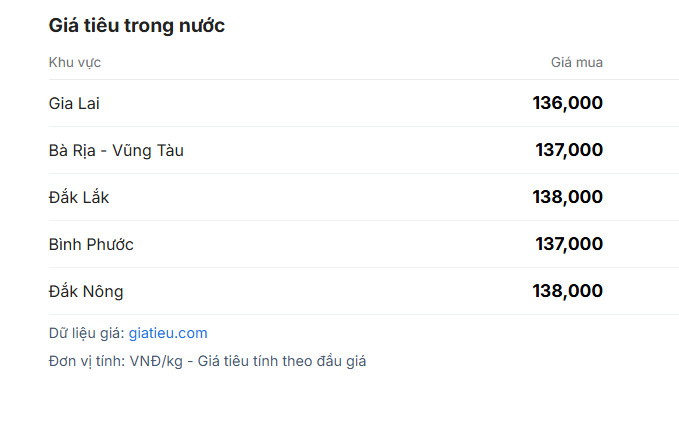This screenshot has width=679, height=432.
Task: Click the Vũng Tàu text in second row
Action: (148, 150)
